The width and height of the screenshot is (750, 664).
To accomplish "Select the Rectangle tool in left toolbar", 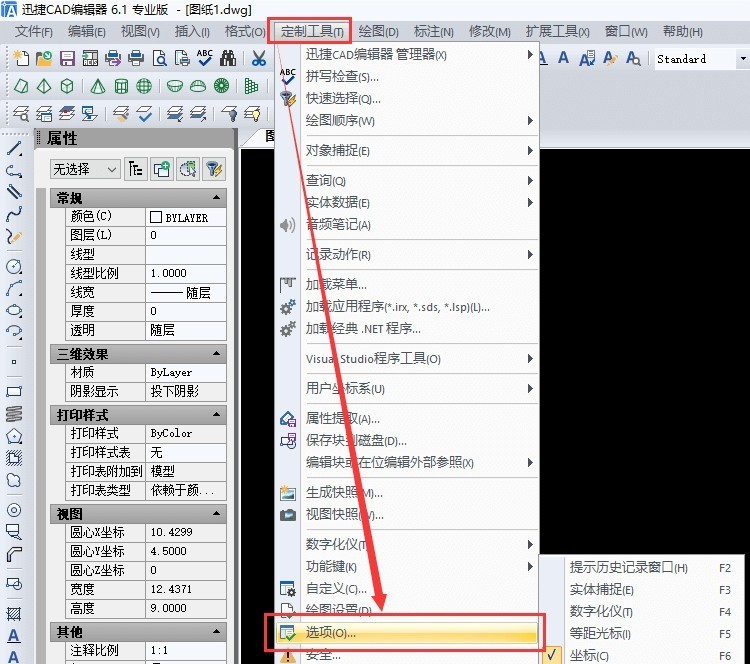I will (14, 391).
